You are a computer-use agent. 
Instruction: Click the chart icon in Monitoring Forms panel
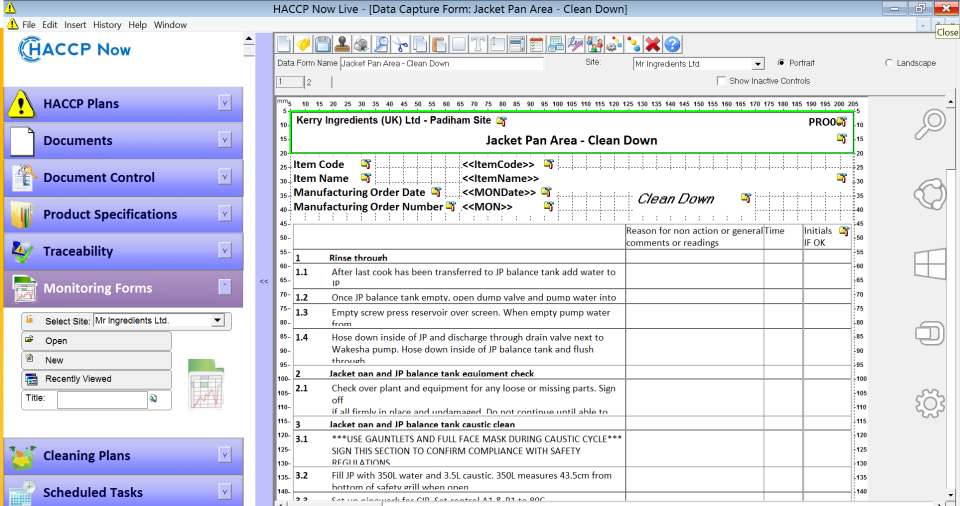click(206, 385)
